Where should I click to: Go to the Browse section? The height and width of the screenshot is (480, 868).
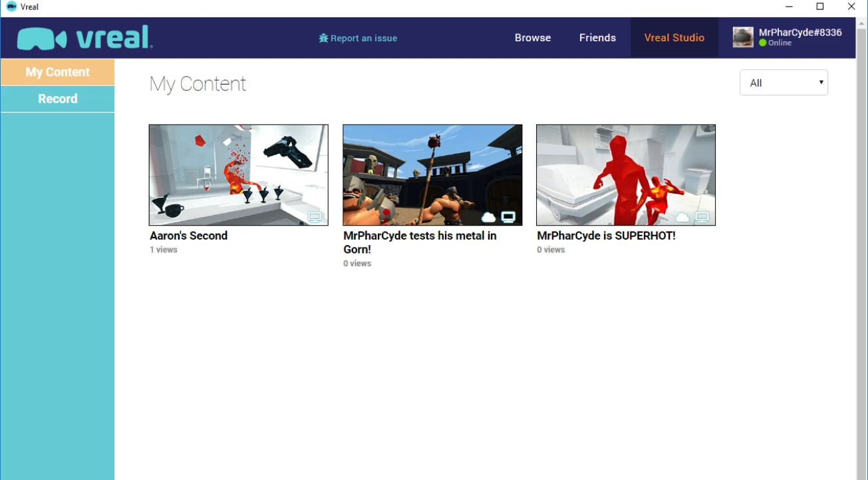click(x=533, y=38)
